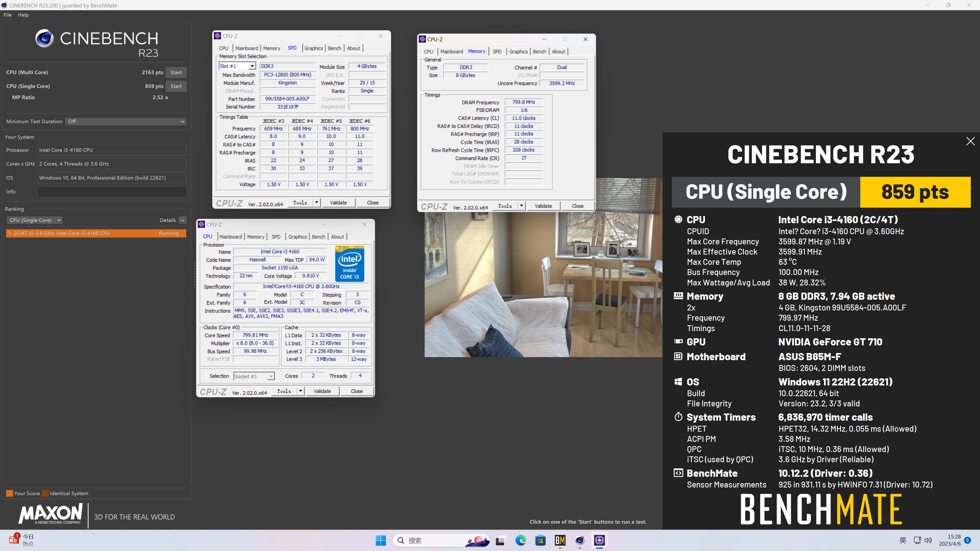Viewport: 980px width, 551px height.
Task: Open the Help menu in Cinebench
Action: click(x=23, y=15)
